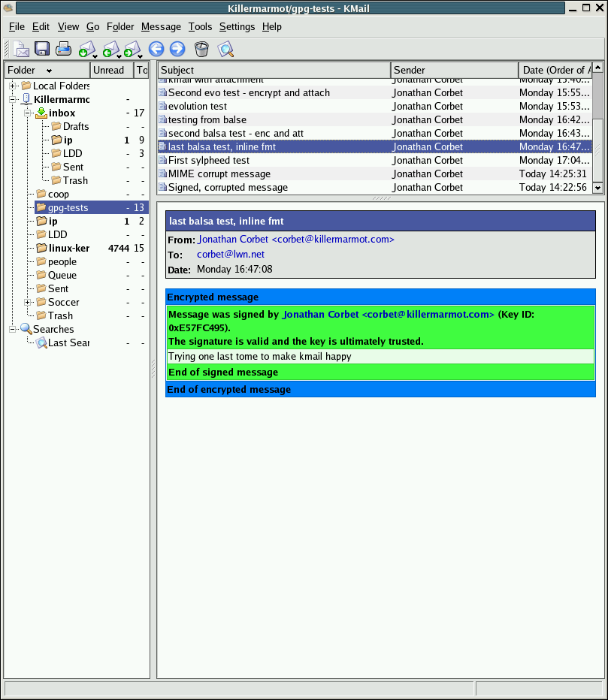Open the Edit menu
This screenshot has height=700, width=608.
(x=41, y=27)
